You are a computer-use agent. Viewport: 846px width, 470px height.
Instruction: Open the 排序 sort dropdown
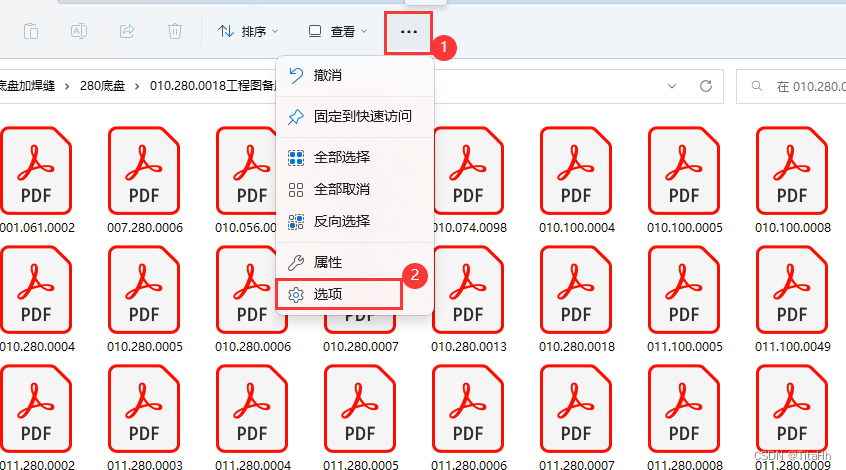pyautogui.click(x=248, y=31)
